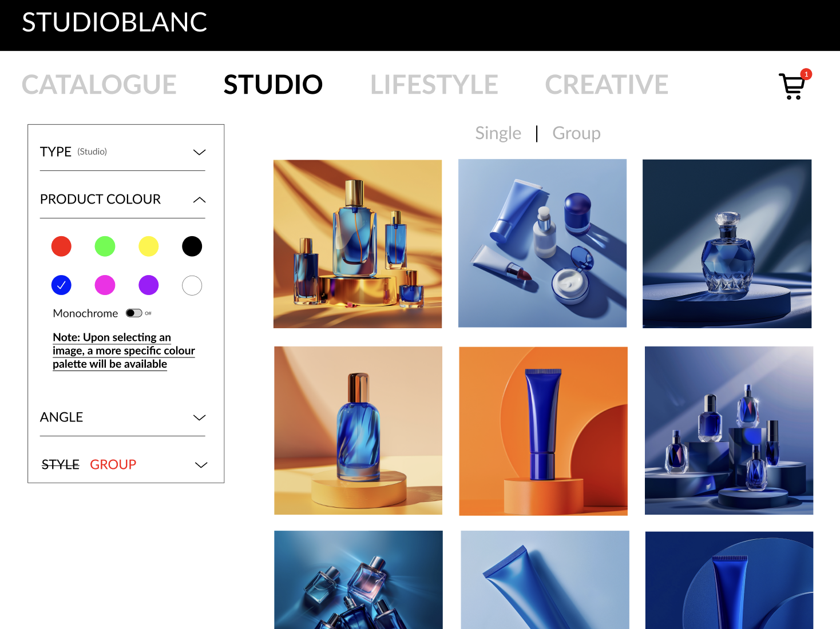Image resolution: width=840 pixels, height=629 pixels.
Task: Select the red colour swatch
Action: (x=61, y=246)
